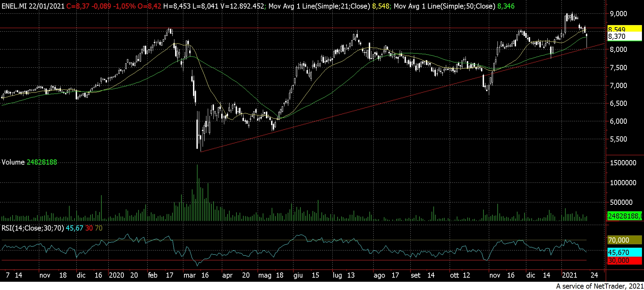644x290 pixels.
Task: Click the 7,000 price axis label
Action: [x=619, y=85]
